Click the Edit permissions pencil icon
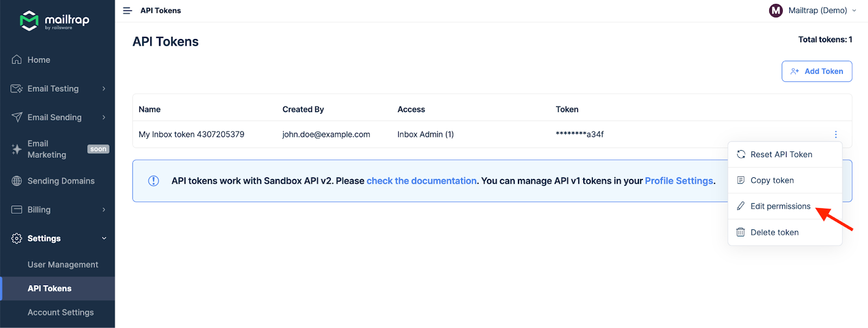868x328 pixels. pyautogui.click(x=741, y=206)
